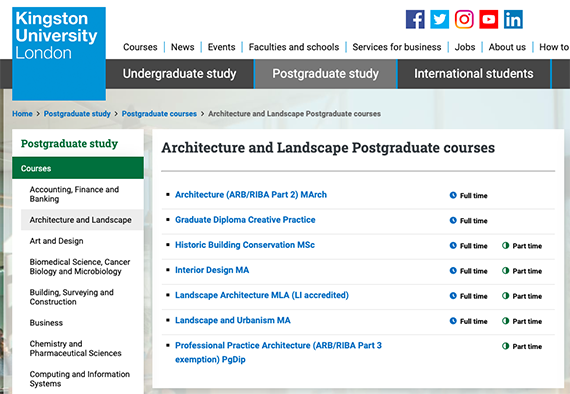Open the Events menu link
The image size is (570, 394).
(221, 47)
